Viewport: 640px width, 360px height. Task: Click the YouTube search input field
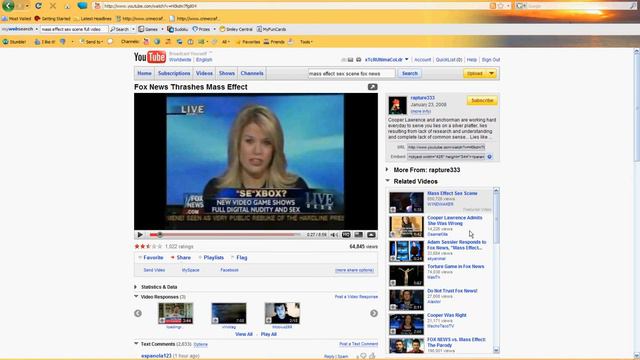tap(351, 73)
